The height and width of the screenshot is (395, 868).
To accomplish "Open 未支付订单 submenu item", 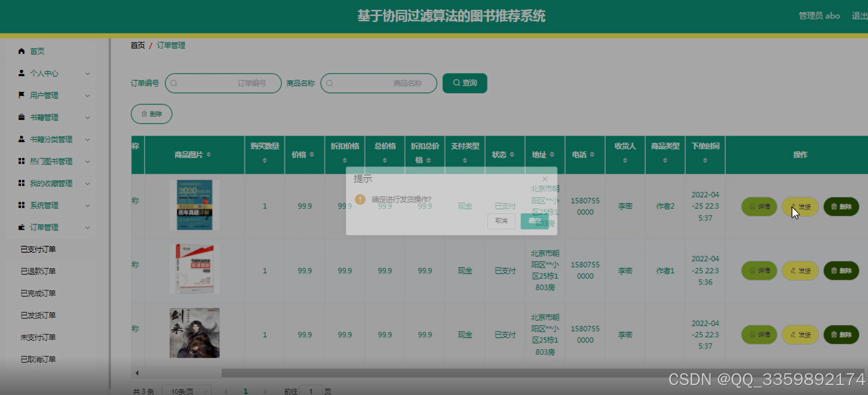I will pos(38,337).
